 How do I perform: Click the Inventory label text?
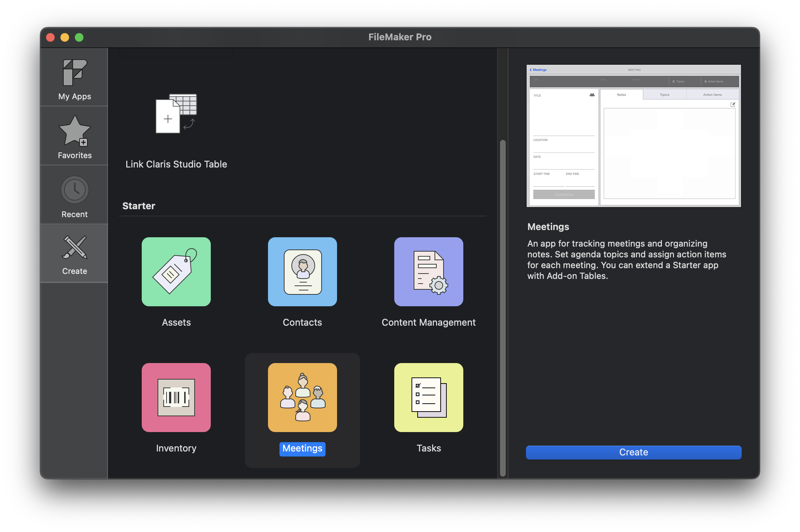click(176, 448)
